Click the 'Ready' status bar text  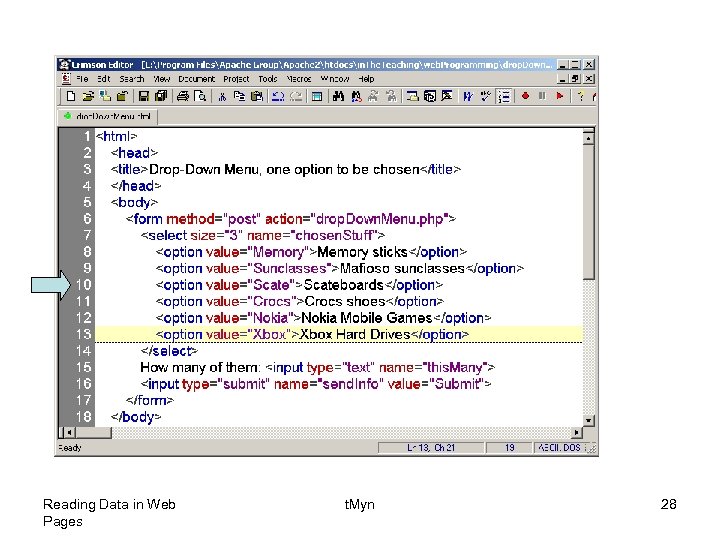[x=70, y=448]
